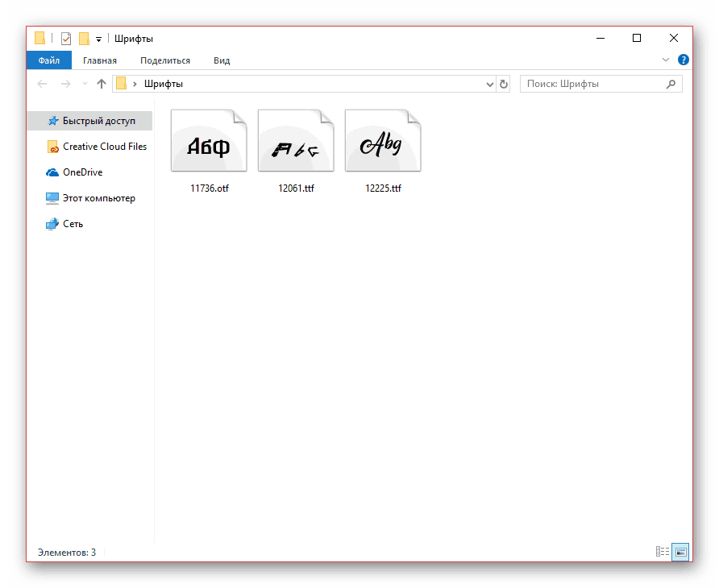Image resolution: width=719 pixels, height=588 pixels.
Task: Go up one folder level
Action: tap(102, 84)
